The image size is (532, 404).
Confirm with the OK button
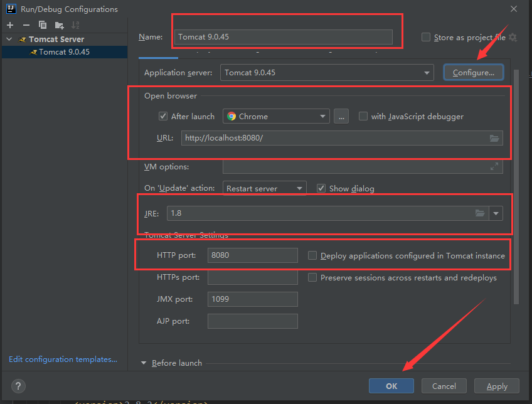tap(391, 386)
